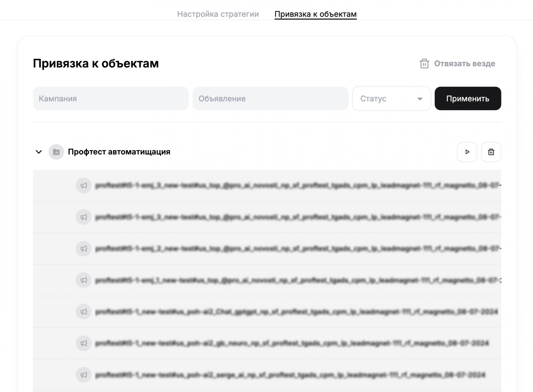Select the megaphone icon of the serge_ai ad
Viewport: 533px width, 392px height.
pos(84,375)
